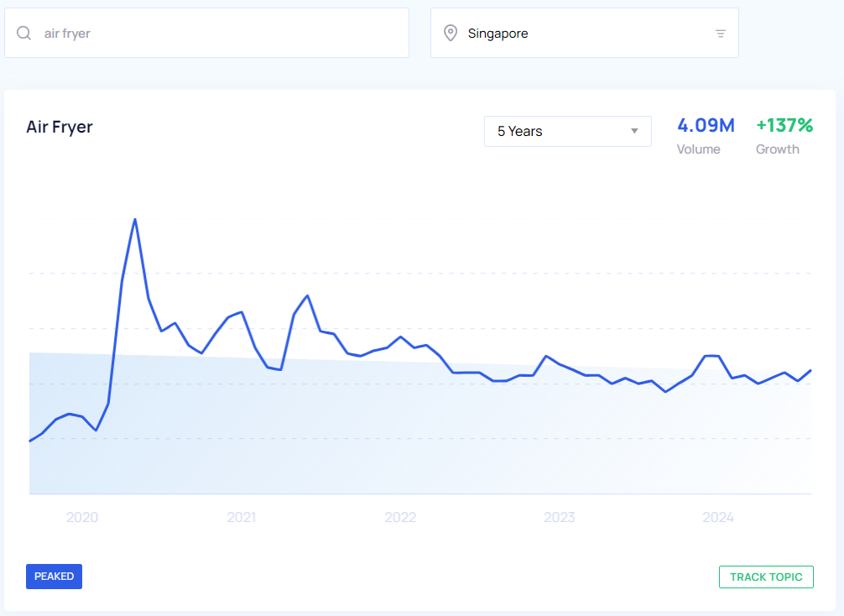This screenshot has height=616, width=844.
Task: Click the dropdown arrow in 5 Years selector
Action: (x=634, y=131)
